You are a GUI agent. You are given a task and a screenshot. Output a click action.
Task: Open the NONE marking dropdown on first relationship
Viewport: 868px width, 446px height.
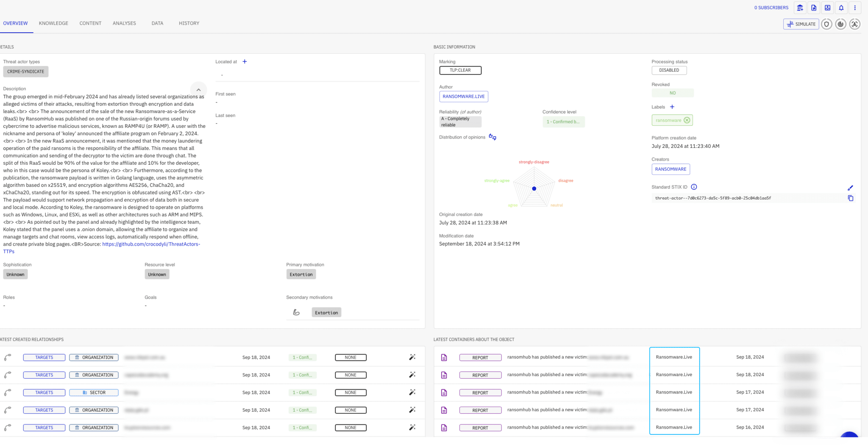[x=351, y=357]
